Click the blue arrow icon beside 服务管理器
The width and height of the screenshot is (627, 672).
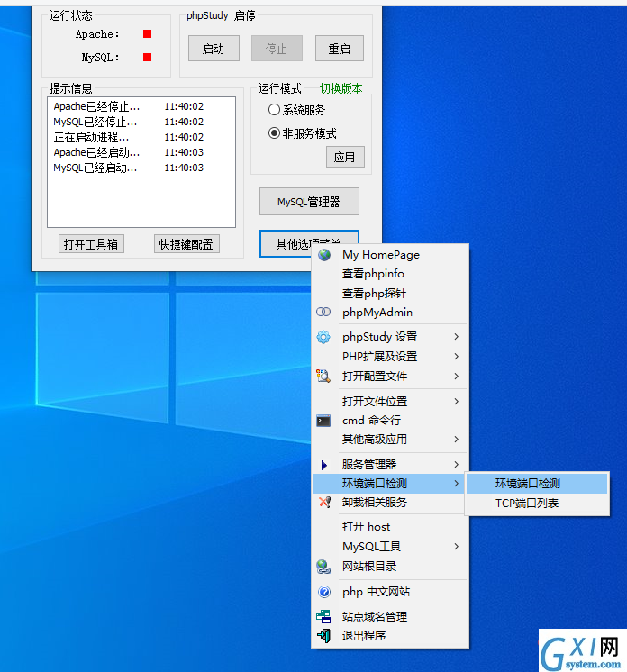[x=324, y=465]
